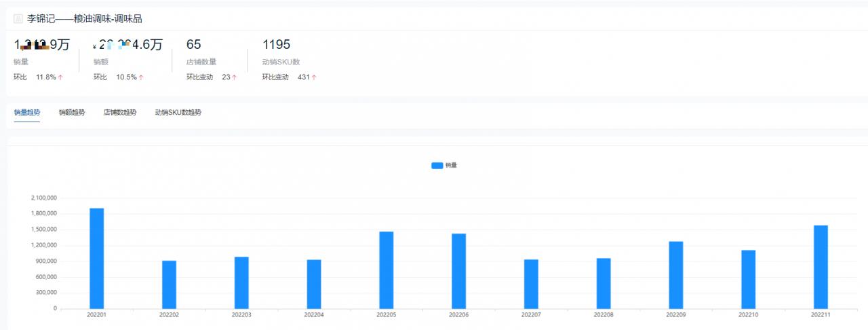Click the document icon beside 李锦记 title
Screen dimensions: 868x330
coord(18,19)
